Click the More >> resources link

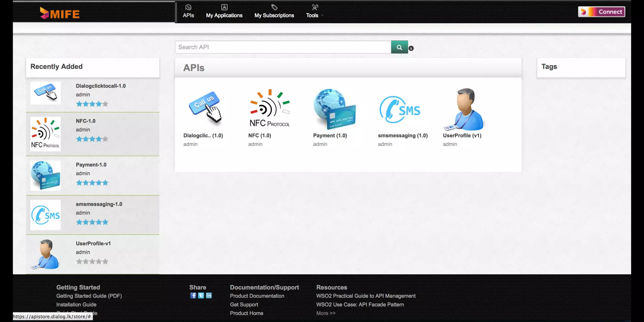[326, 313]
